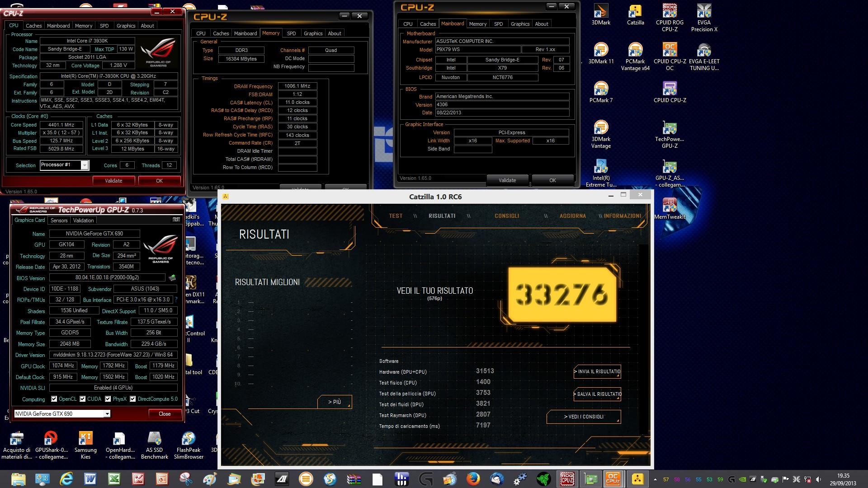
Task: Click the GPU Name field NVIDIA GeForce GTX 690
Action: [94, 234]
